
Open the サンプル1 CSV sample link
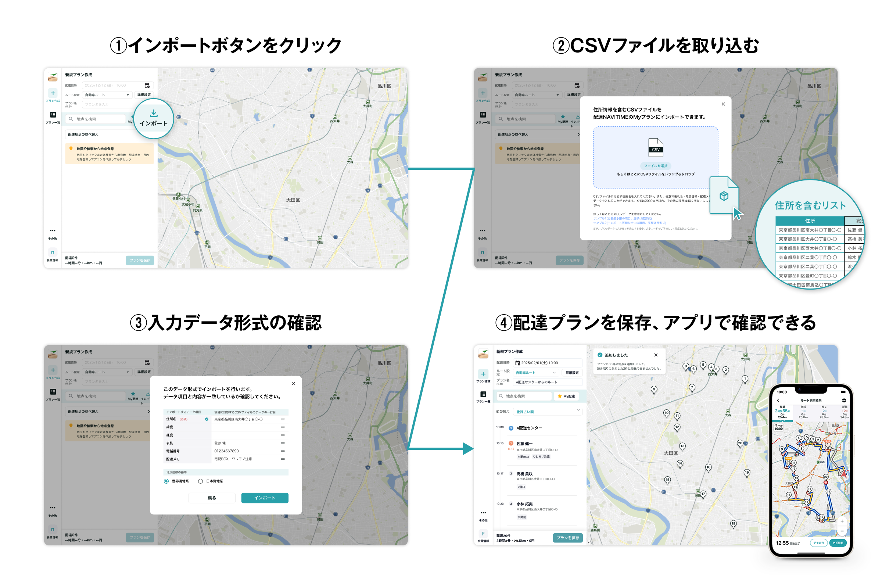(x=622, y=218)
